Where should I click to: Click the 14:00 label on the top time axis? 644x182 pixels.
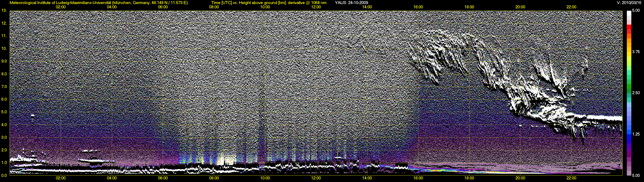367,7
